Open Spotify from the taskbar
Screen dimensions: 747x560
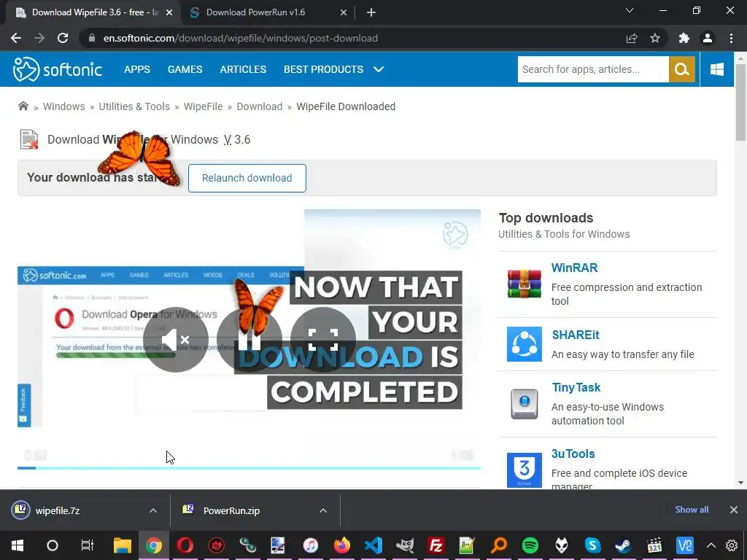coord(530,545)
